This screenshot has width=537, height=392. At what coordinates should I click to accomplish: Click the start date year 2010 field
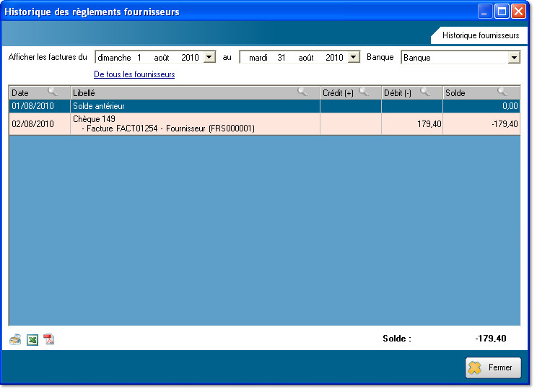189,57
